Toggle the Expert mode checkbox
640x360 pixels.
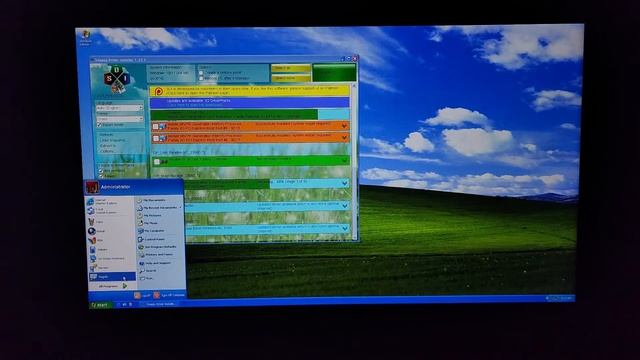coord(99,125)
